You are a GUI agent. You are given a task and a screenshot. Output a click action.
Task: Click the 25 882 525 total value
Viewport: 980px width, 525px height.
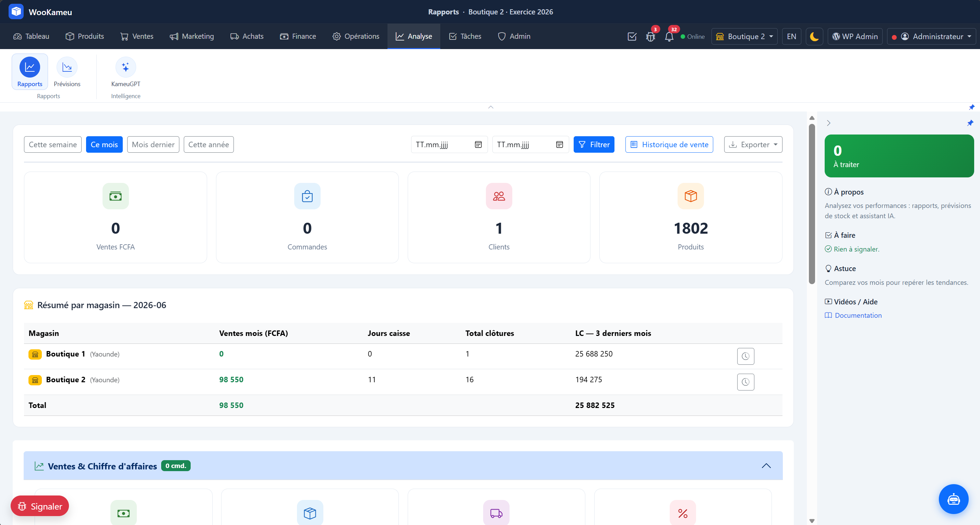coord(595,405)
